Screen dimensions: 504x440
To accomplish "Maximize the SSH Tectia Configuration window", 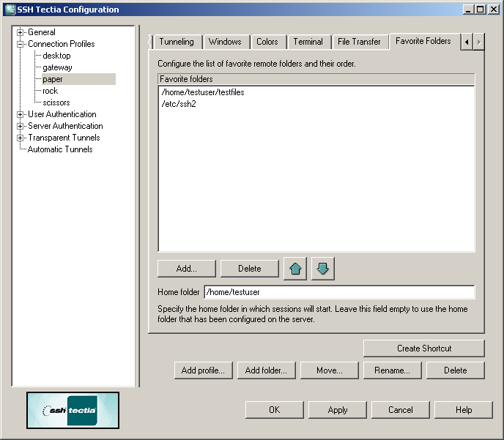I will point(481,10).
